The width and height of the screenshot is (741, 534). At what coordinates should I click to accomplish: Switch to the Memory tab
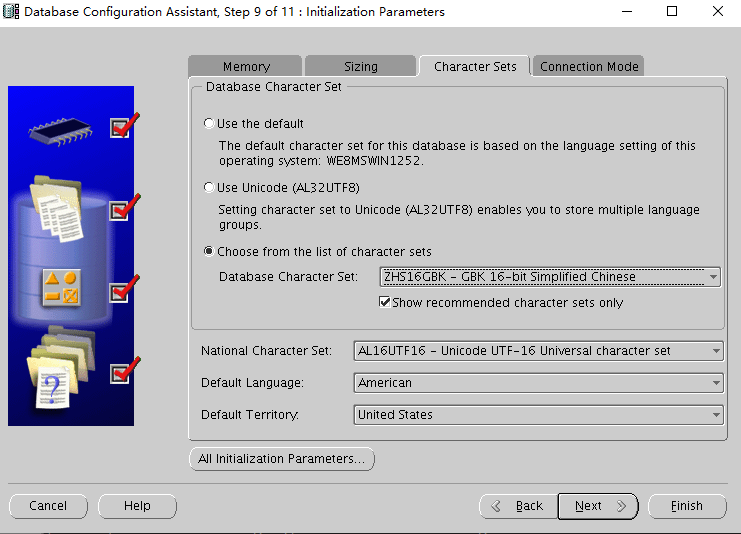click(246, 66)
